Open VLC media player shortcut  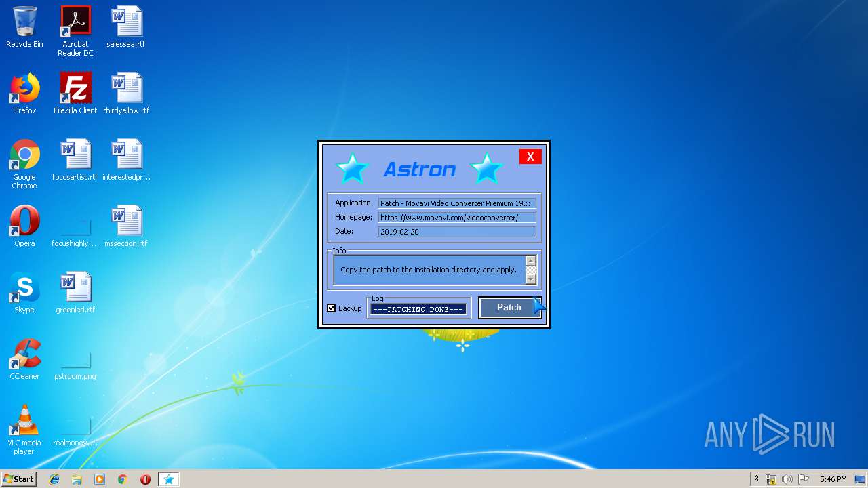[x=24, y=430]
